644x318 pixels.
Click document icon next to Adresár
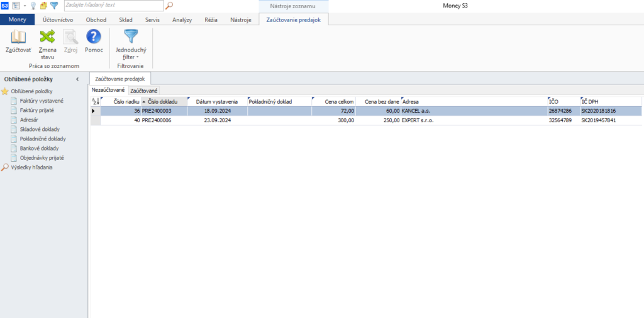tap(14, 120)
